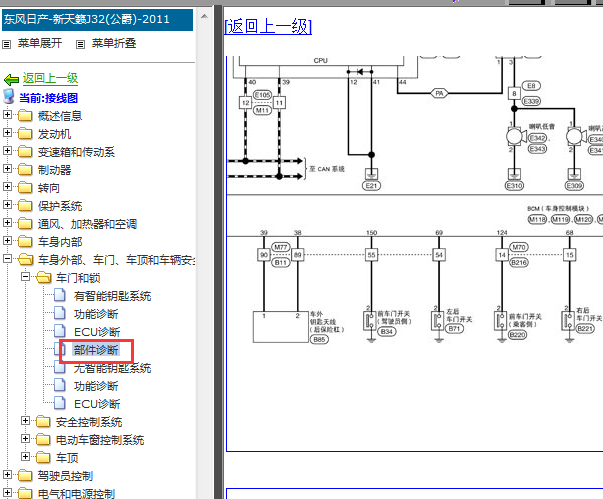This screenshot has height=499, width=603.
Task: Click the folder icon for 概述信息
Action: pos(25,115)
